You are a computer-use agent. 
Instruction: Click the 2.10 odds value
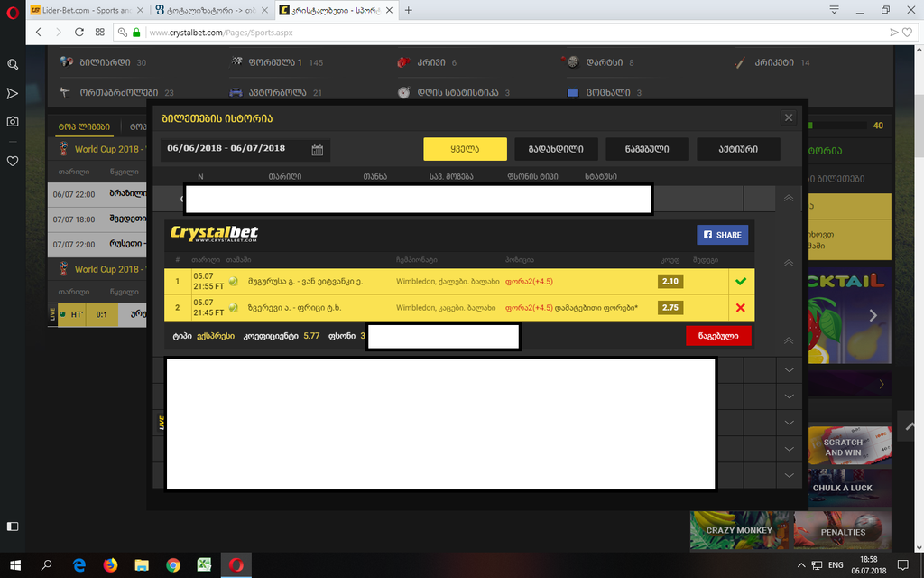pyautogui.click(x=670, y=282)
